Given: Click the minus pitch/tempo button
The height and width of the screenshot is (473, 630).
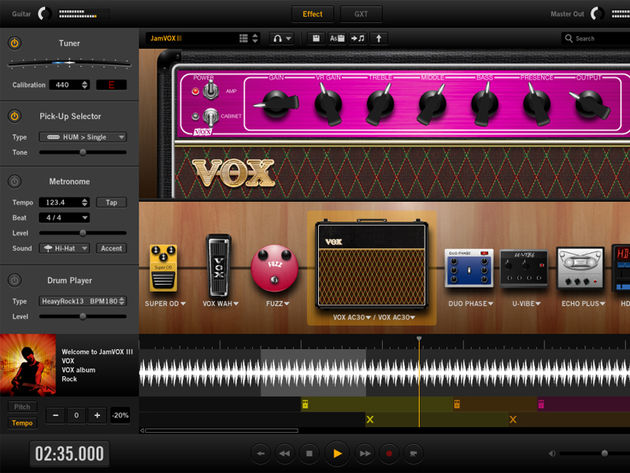Looking at the screenshot, I should coord(56,415).
